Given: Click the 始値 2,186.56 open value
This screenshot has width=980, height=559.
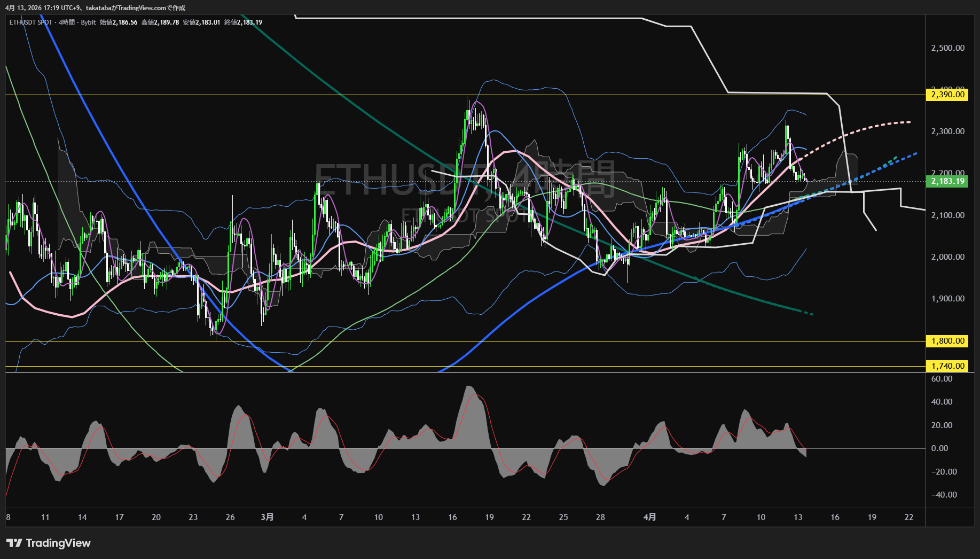Looking at the screenshot, I should coord(119,22).
